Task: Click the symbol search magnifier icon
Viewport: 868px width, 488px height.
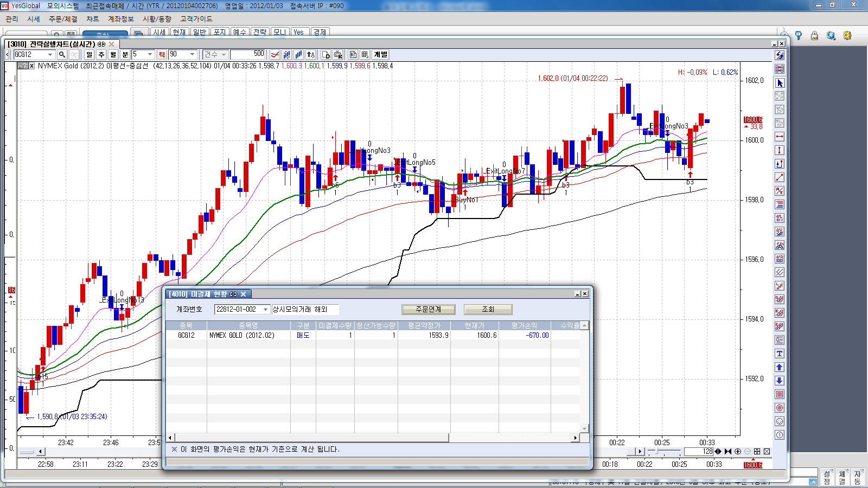Action: coord(62,55)
